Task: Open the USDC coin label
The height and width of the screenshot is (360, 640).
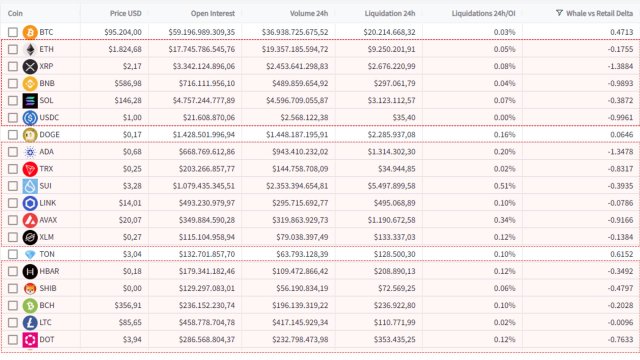Action: tap(49, 118)
